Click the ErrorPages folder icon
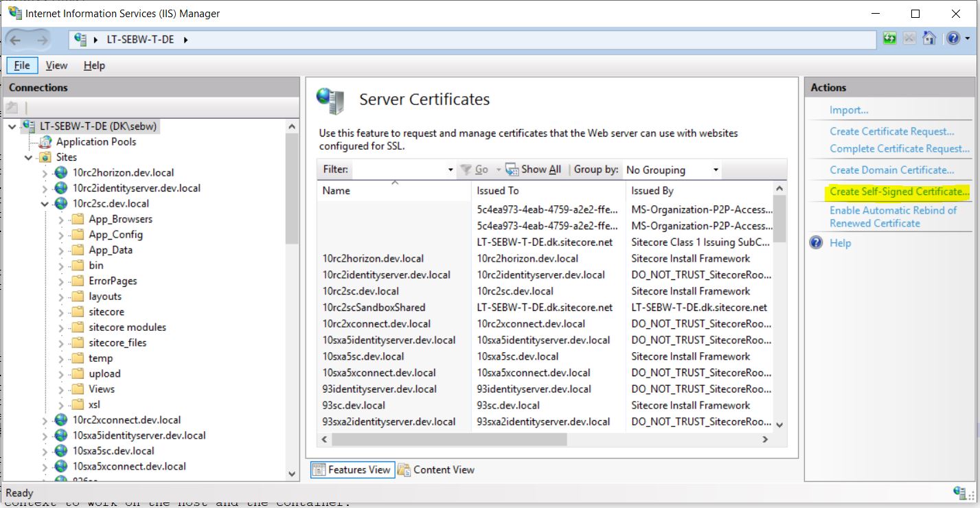This screenshot has width=980, height=508. (78, 281)
